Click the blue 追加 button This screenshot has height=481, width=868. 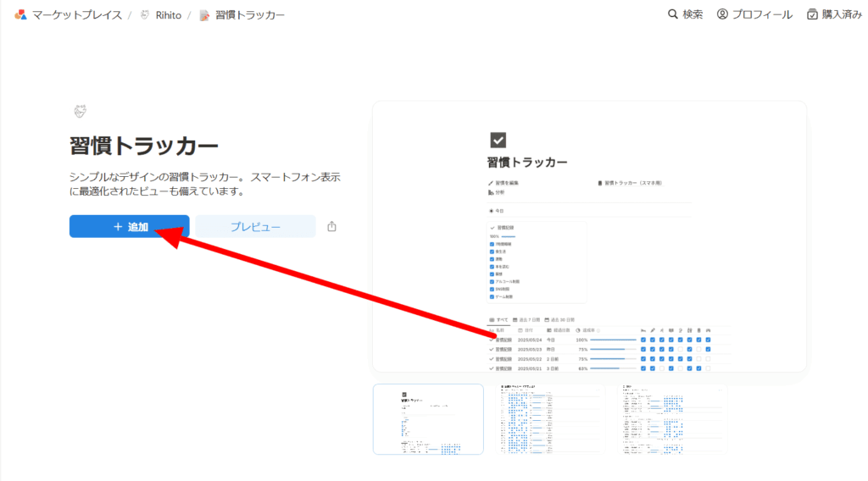[129, 227]
